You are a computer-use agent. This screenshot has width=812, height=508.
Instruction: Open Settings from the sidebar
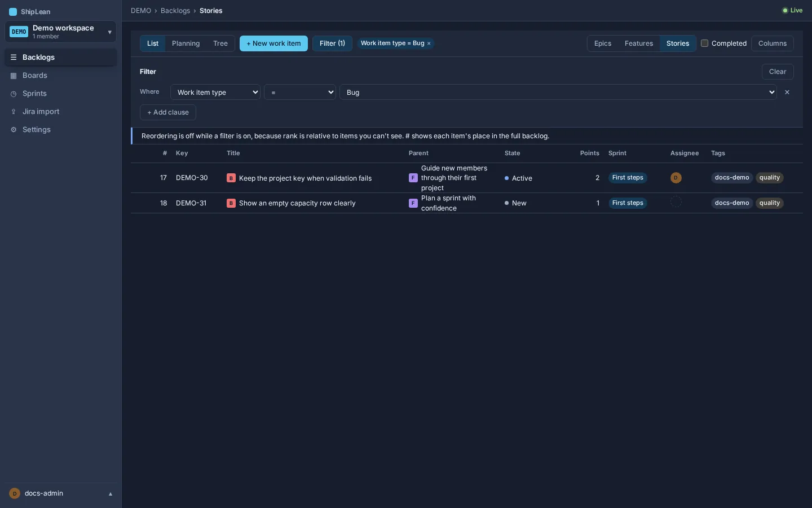[x=61, y=130]
